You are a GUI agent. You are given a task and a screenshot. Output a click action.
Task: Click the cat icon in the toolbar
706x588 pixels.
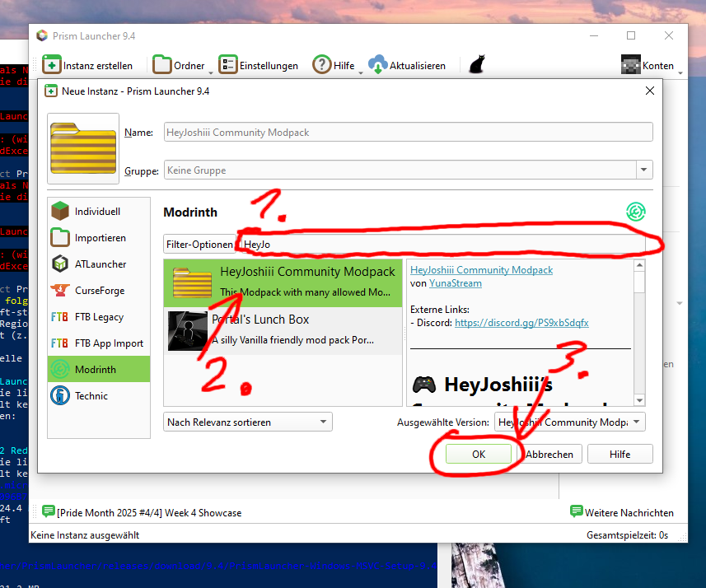point(476,63)
